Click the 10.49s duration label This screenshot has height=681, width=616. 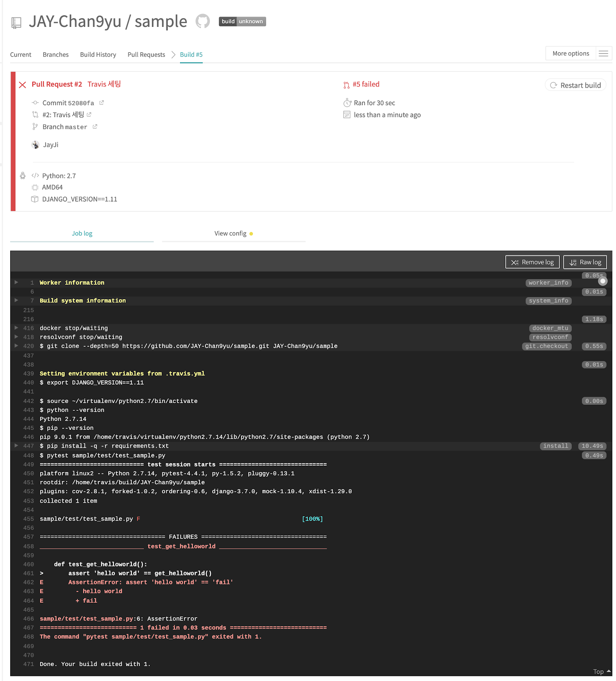(592, 446)
